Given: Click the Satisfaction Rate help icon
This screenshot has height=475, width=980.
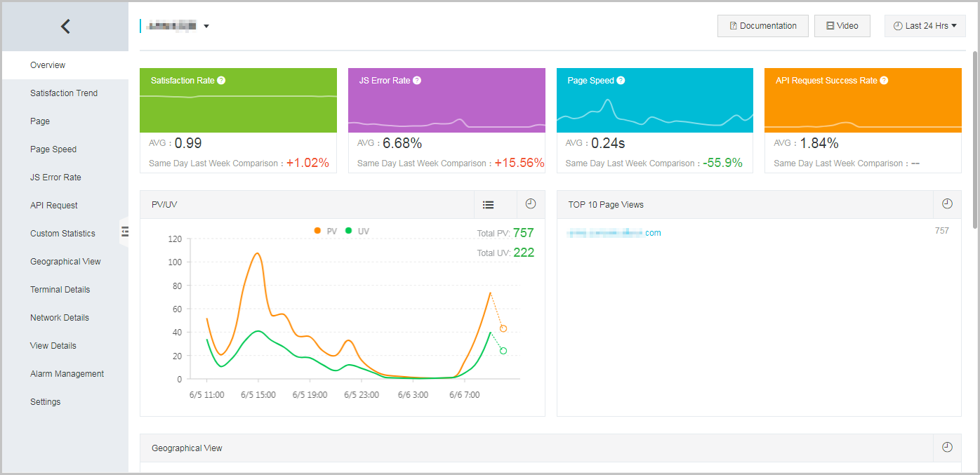Looking at the screenshot, I should (x=221, y=81).
